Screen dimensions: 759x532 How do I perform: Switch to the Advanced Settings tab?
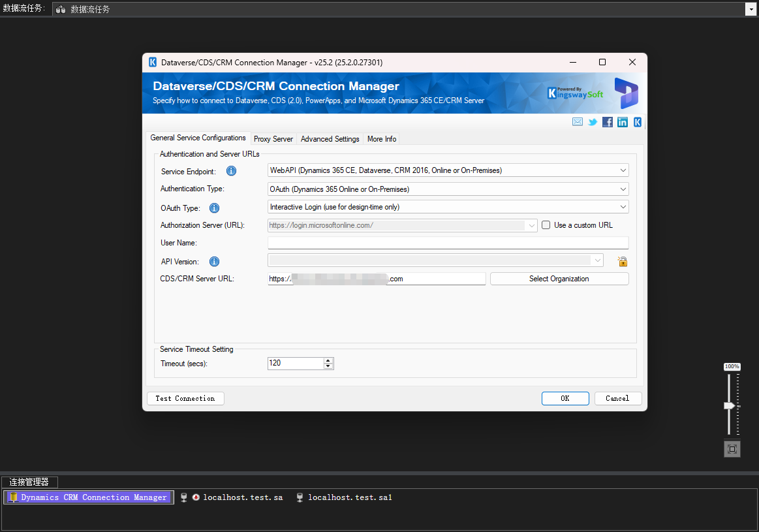(330, 139)
